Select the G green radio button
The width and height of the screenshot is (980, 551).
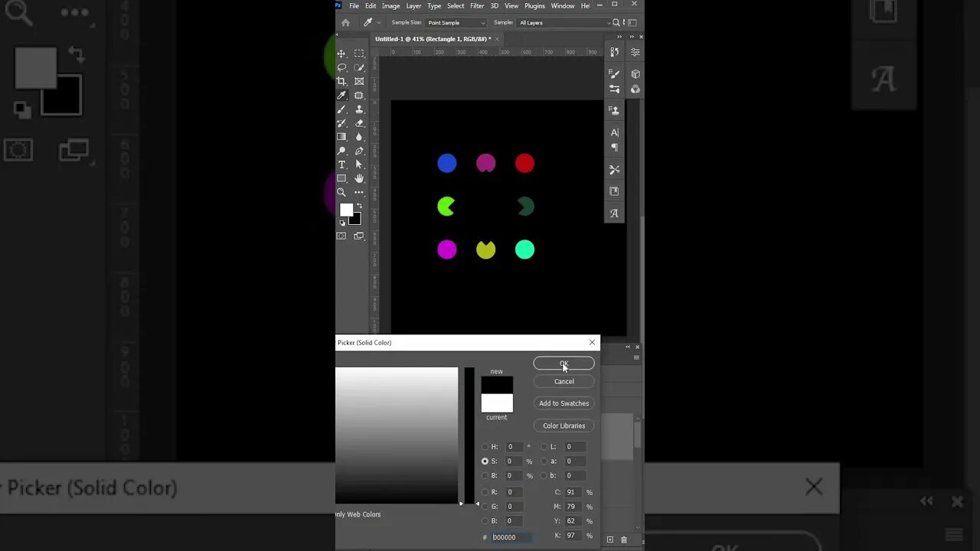pos(485,507)
